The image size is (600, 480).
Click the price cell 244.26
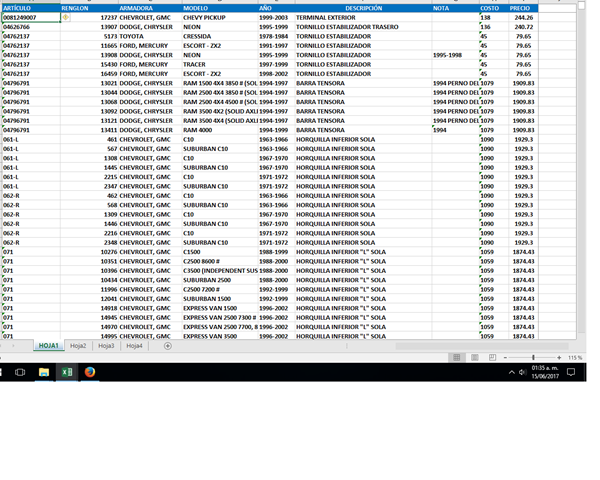point(523,17)
